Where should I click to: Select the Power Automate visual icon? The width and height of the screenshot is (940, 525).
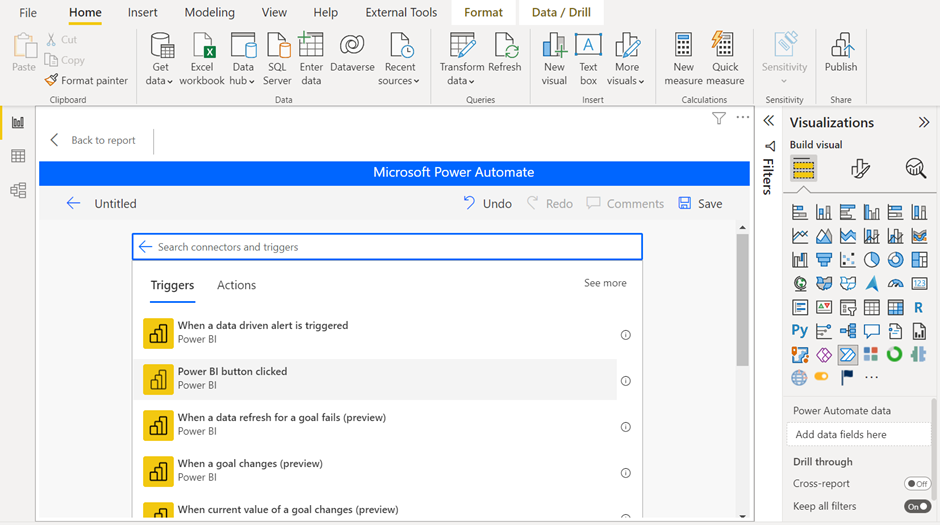847,355
